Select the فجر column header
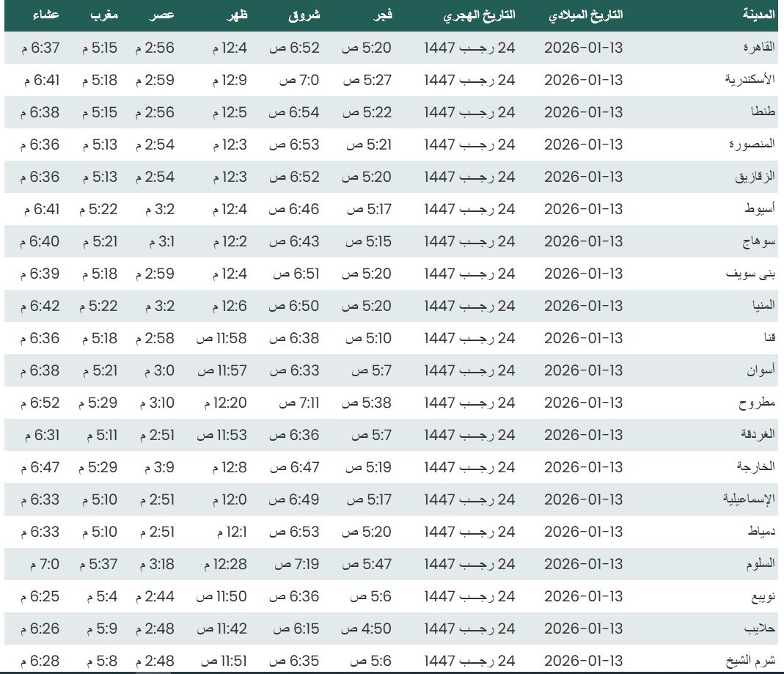This screenshot has height=674, width=784. [x=382, y=15]
